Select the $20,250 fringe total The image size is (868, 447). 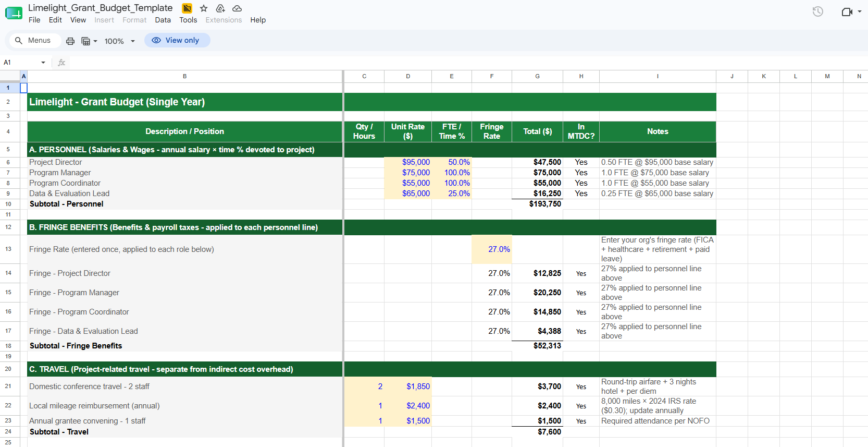point(537,293)
